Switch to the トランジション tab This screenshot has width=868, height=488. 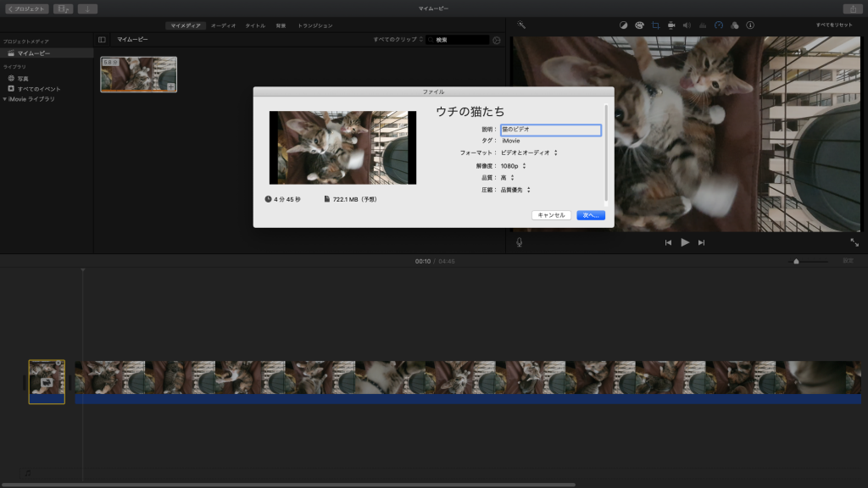[314, 25]
